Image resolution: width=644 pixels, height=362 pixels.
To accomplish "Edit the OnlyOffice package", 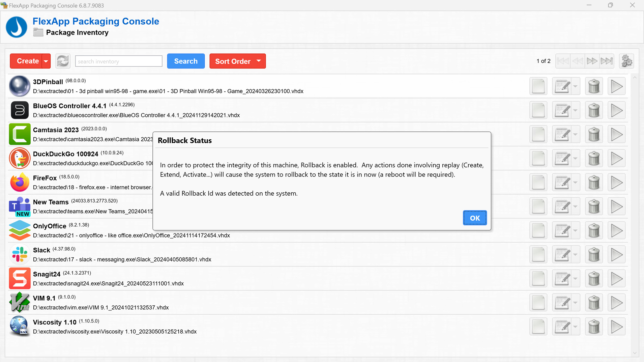I will pos(562,231).
